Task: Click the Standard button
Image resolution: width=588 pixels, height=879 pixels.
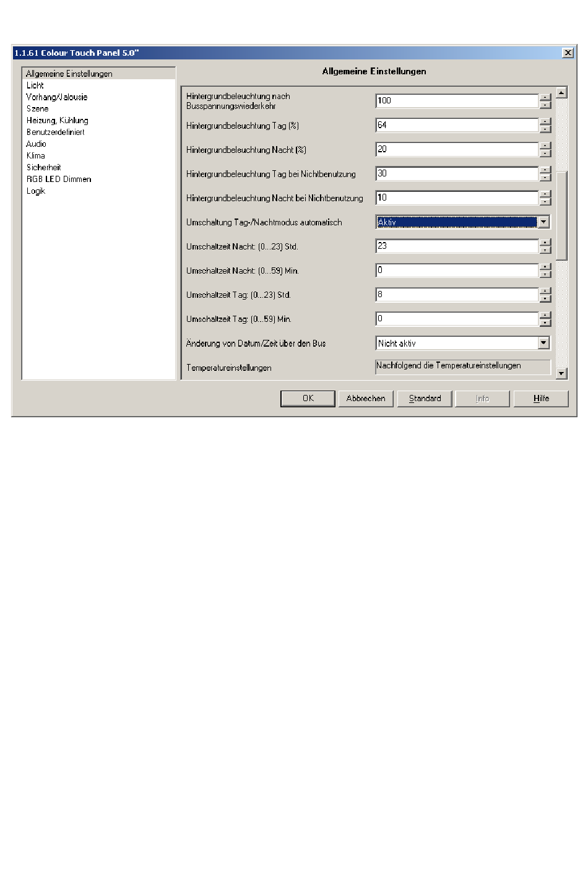Action: point(425,399)
